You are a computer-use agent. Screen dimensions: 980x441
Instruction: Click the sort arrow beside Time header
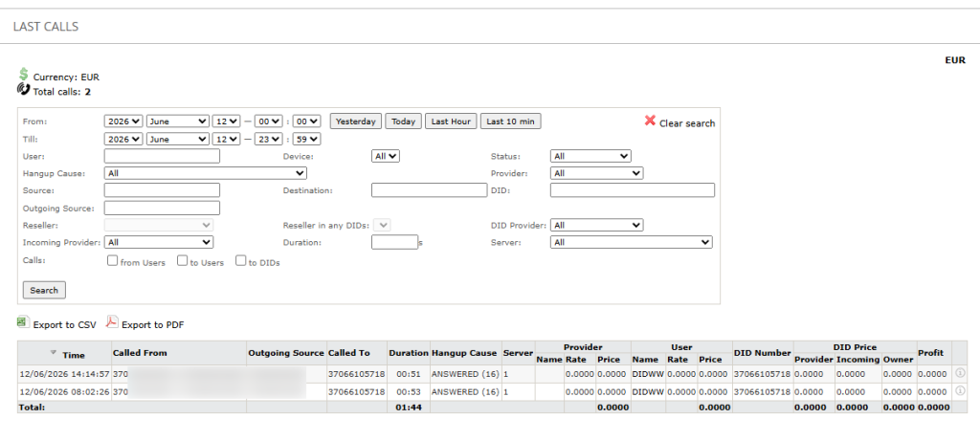point(54,354)
